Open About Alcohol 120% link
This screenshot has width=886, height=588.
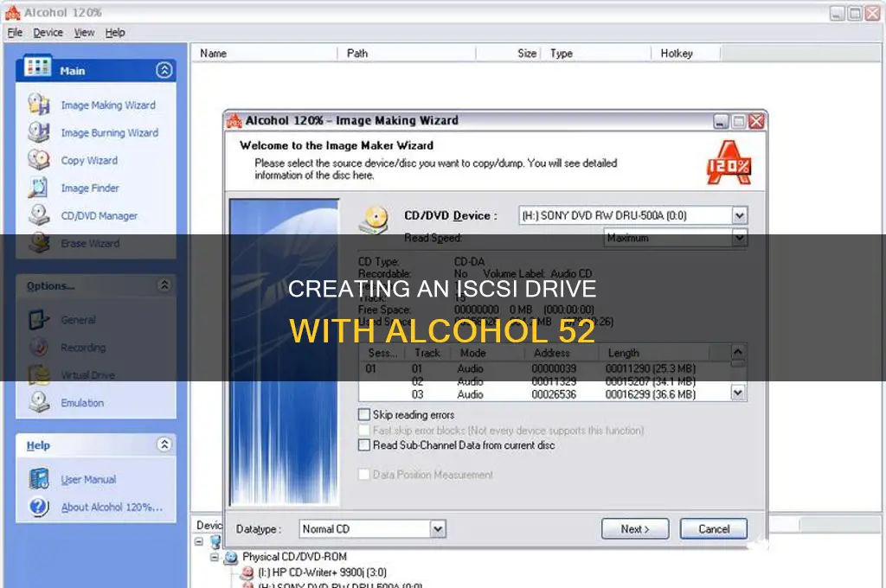tap(112, 508)
